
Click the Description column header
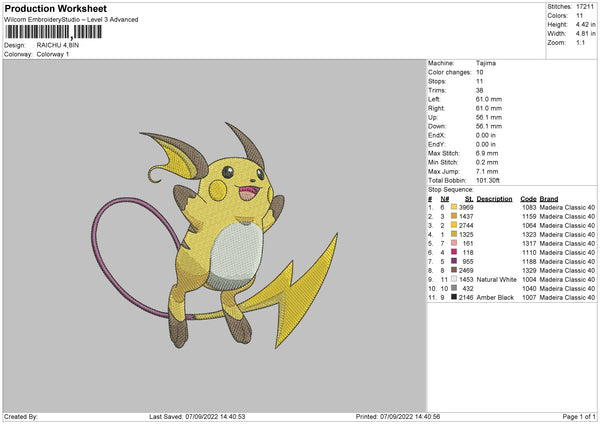pos(494,199)
